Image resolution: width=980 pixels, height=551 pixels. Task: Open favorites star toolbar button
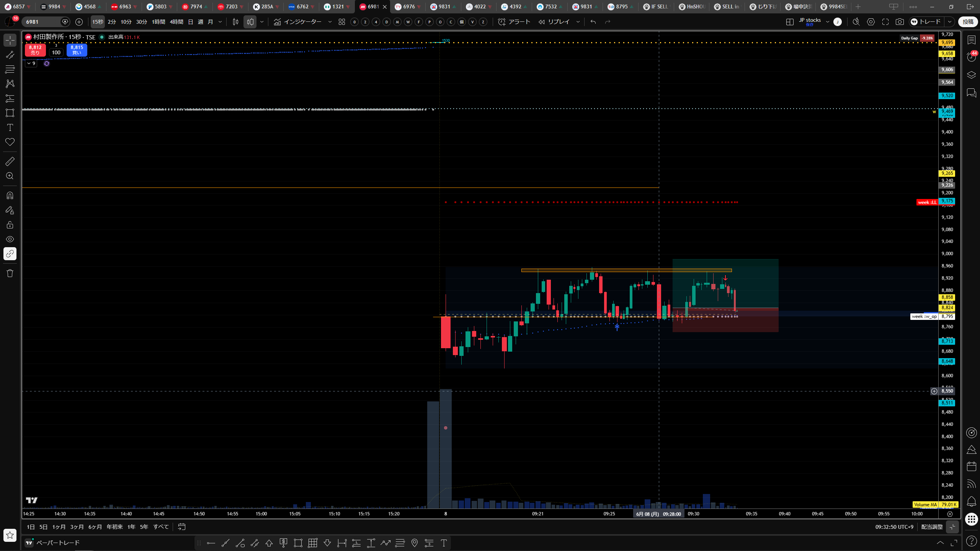[10, 535]
